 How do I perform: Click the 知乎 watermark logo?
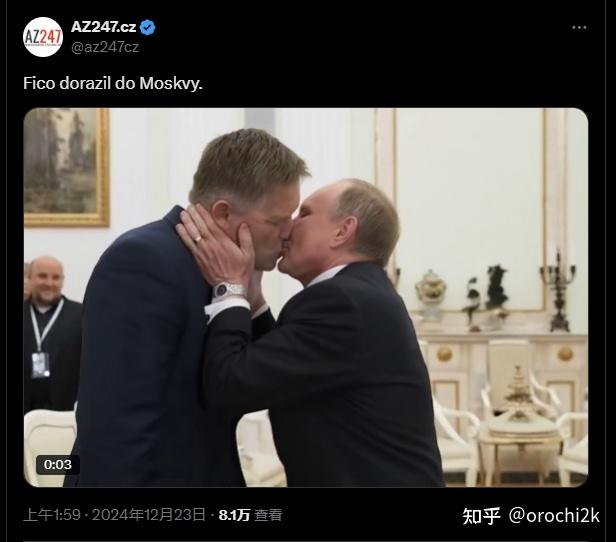pos(481,516)
